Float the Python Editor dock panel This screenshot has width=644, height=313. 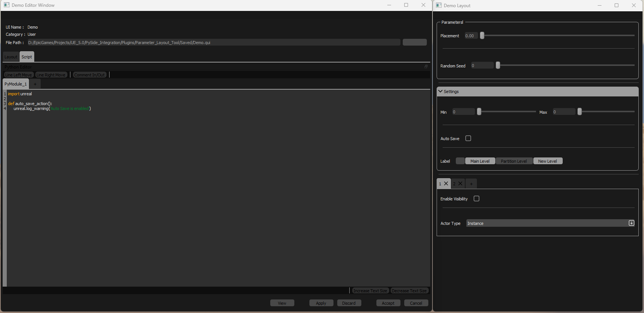[x=426, y=67]
